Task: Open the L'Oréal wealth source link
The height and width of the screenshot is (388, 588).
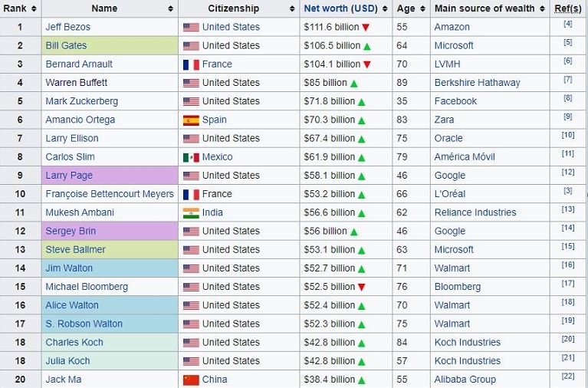Action: (x=450, y=194)
